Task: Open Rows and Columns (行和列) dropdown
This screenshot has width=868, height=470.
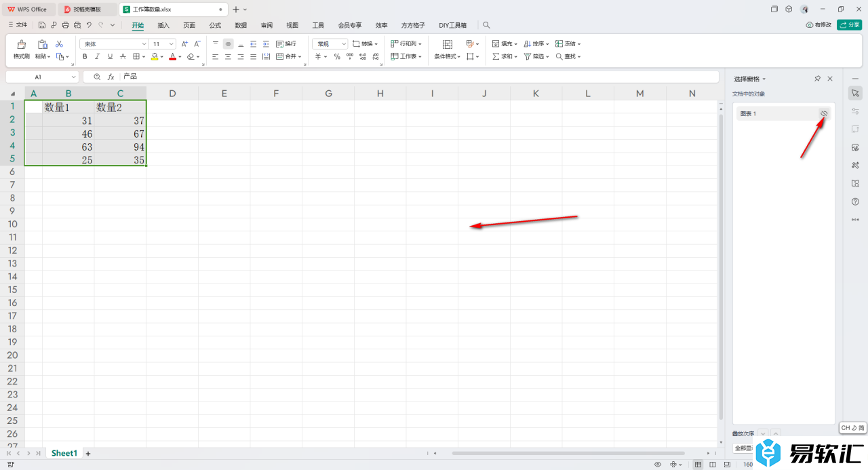Action: [x=406, y=43]
